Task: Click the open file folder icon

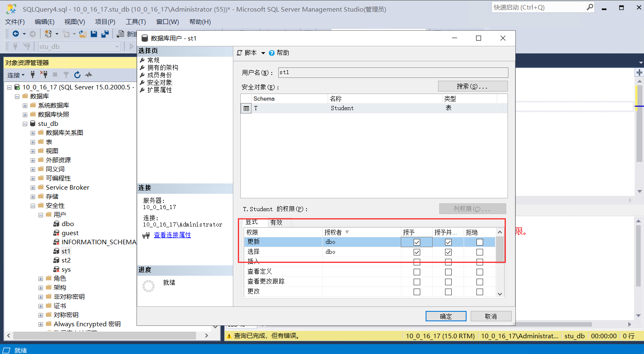Action: [x=83, y=34]
